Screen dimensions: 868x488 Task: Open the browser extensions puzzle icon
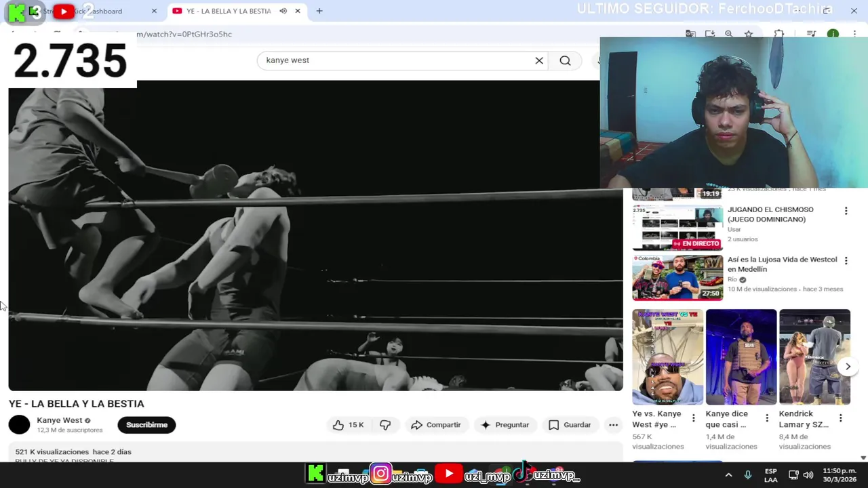pyautogui.click(x=778, y=34)
